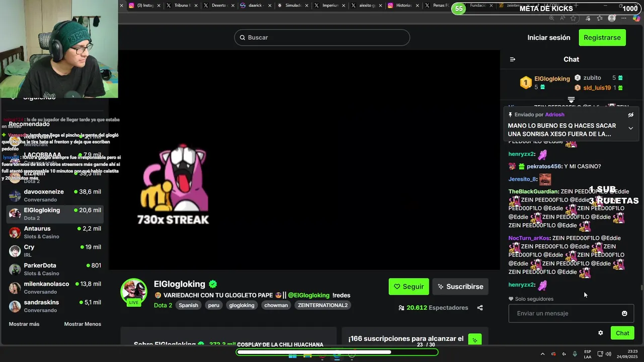Viewport: 644px width, 362px height.
Task: Click NocTurn_arKos username in chat
Action: [x=529, y=238]
